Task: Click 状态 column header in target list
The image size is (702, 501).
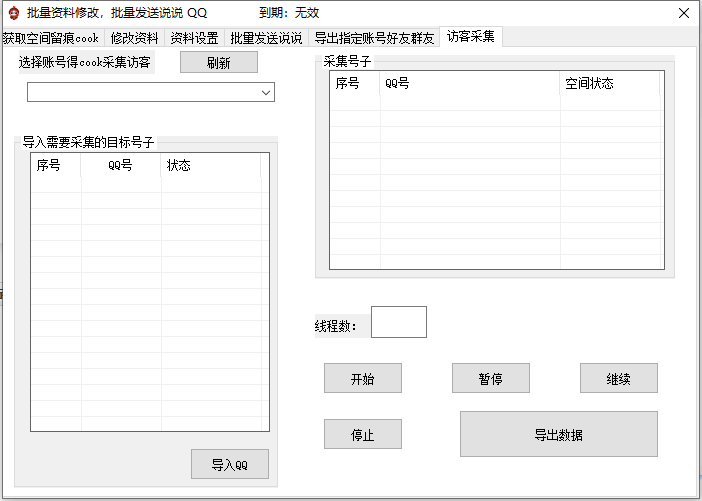Action: pos(211,165)
